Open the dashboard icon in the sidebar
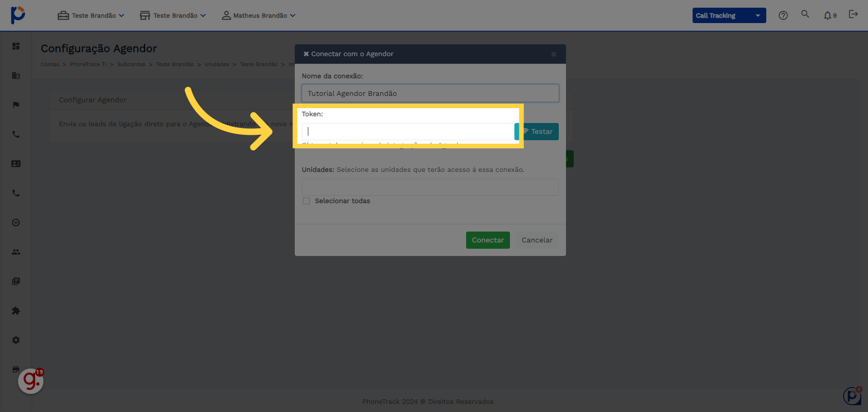Viewport: 868px width, 412px height. coord(16,46)
